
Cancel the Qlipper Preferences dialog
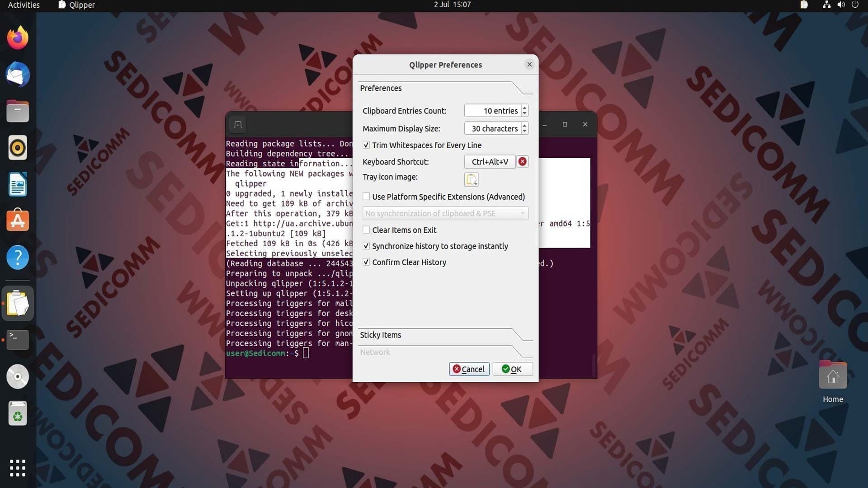click(x=469, y=369)
